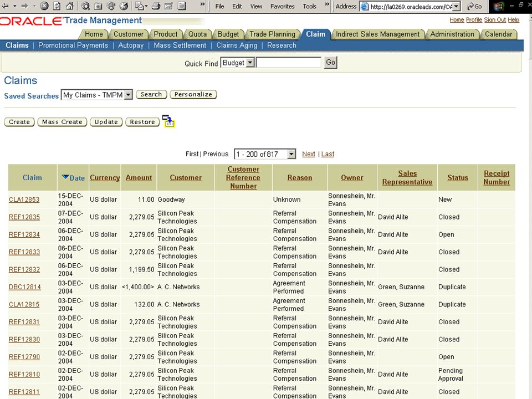This screenshot has width=532, height=399.
Task: Open the Favorites menu
Action: pyautogui.click(x=282, y=7)
